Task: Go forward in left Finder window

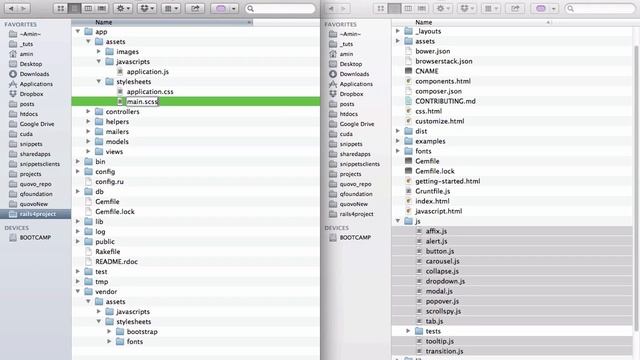Action: click(24, 8)
